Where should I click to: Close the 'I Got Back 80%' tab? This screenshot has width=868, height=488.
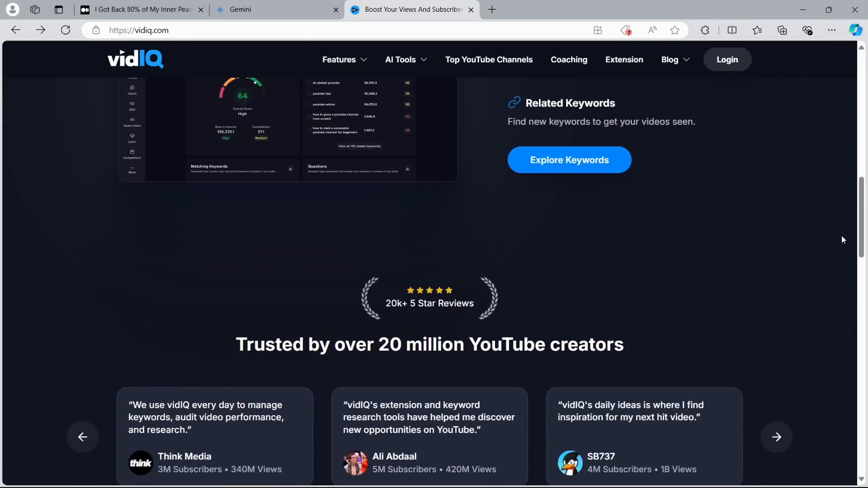tap(201, 9)
